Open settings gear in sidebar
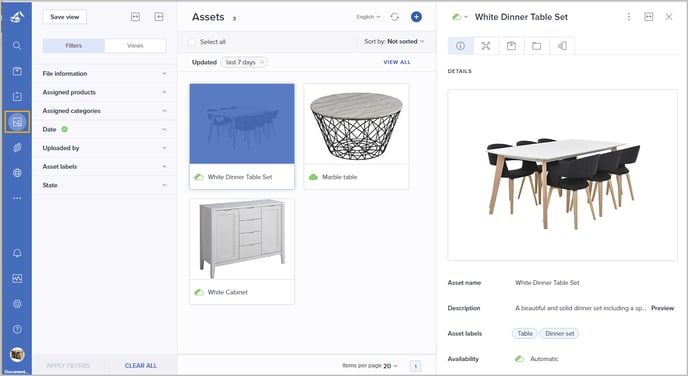688x376 pixels. [x=17, y=304]
